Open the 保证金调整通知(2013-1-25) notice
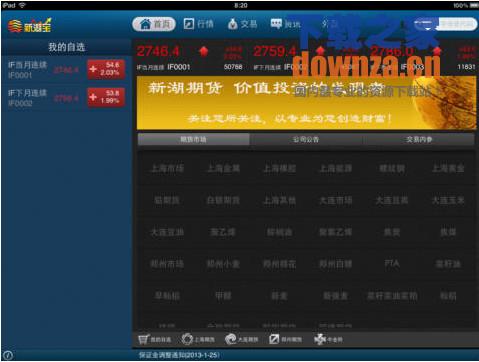 (x=179, y=355)
